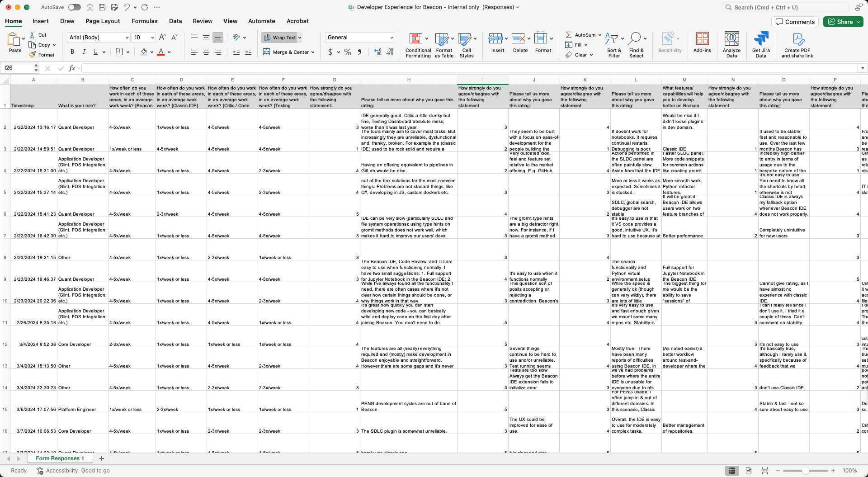
Task: Align text left icon
Action: click(x=194, y=52)
